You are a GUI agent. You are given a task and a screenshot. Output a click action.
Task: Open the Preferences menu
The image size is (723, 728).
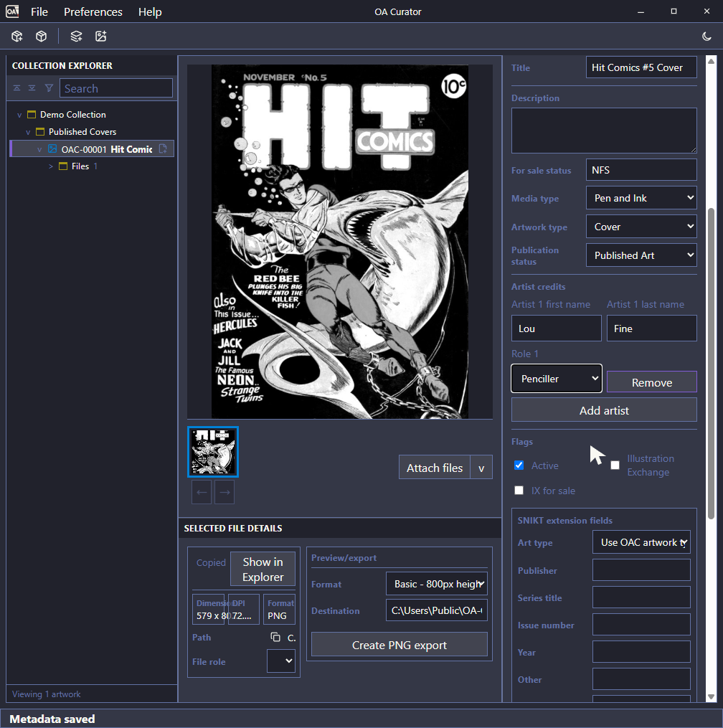coord(93,11)
